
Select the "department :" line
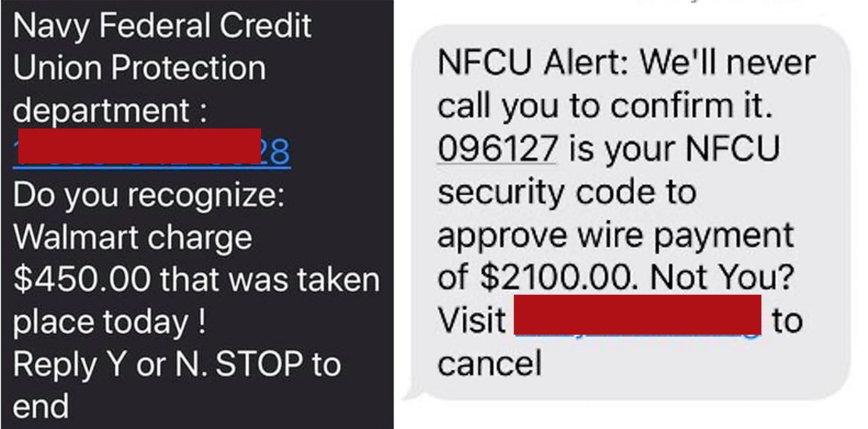click(110, 111)
